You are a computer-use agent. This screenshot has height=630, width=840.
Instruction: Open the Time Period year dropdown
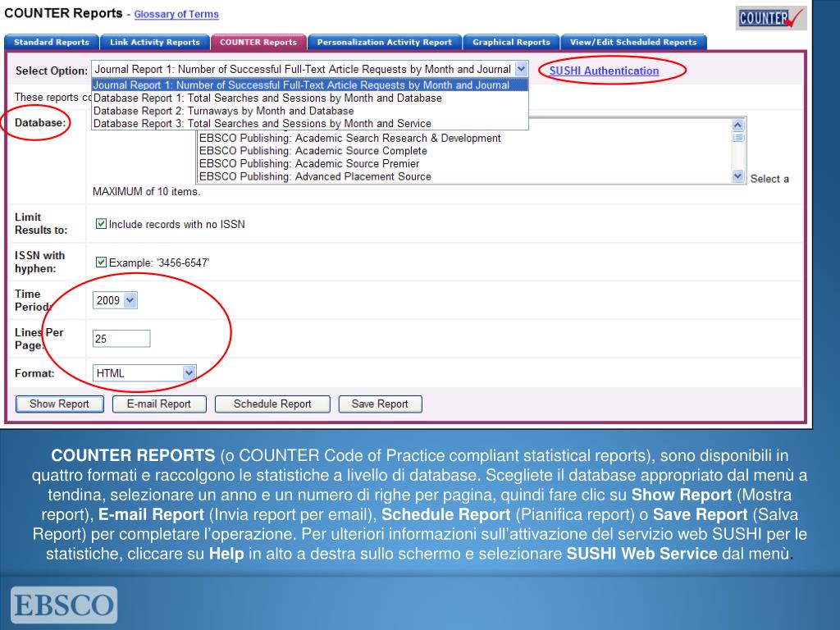click(x=115, y=300)
